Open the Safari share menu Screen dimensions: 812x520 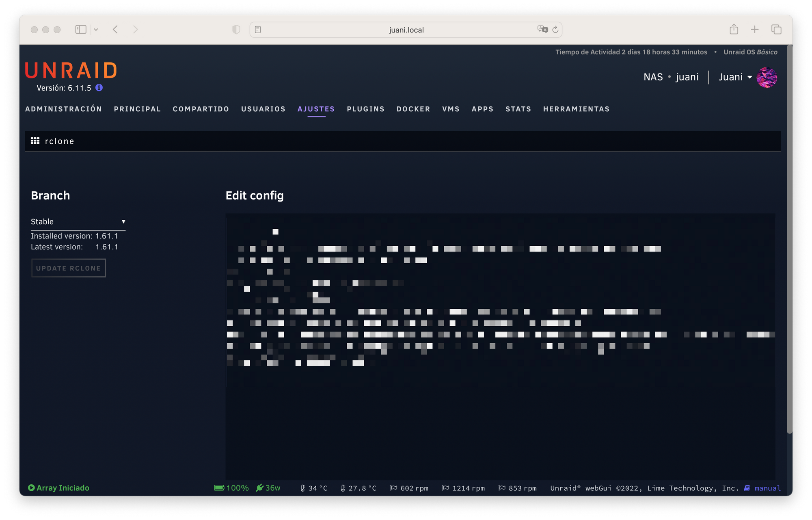[x=734, y=29]
